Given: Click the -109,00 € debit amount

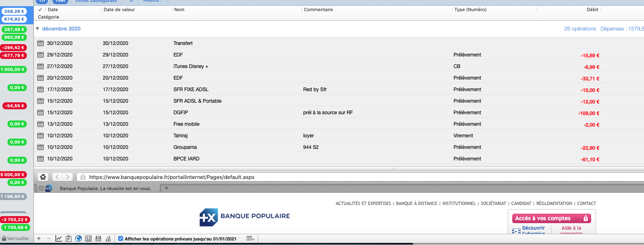Looking at the screenshot, I should pos(589,113).
